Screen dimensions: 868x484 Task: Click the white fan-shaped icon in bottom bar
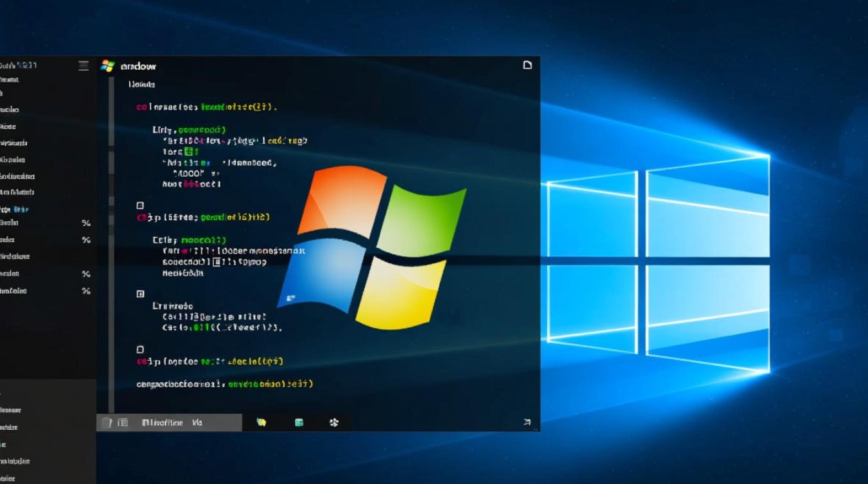(334, 423)
